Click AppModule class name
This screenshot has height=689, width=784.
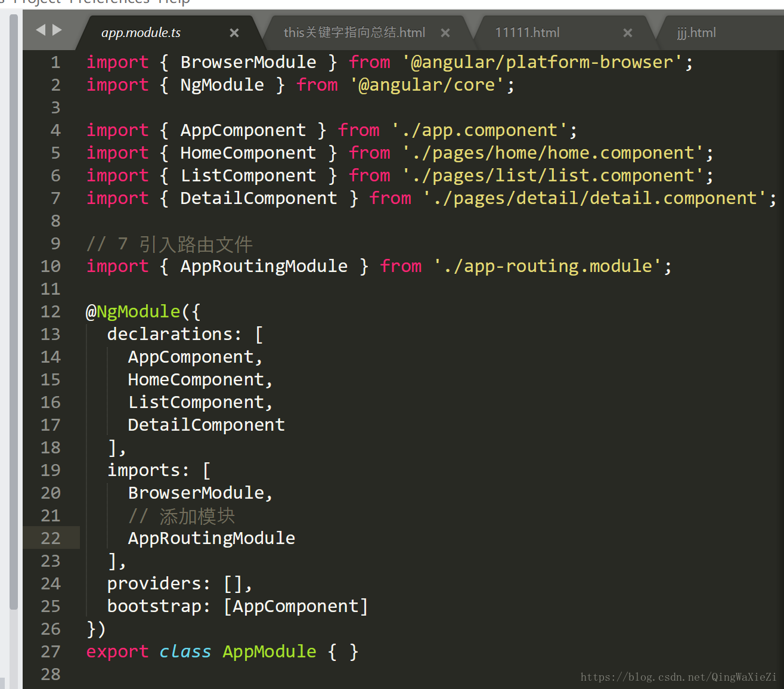click(x=269, y=651)
